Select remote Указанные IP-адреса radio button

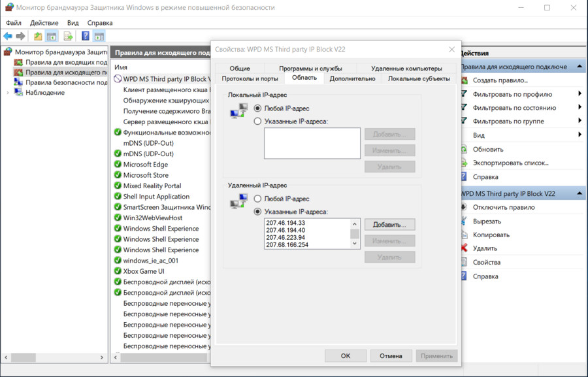tap(257, 212)
